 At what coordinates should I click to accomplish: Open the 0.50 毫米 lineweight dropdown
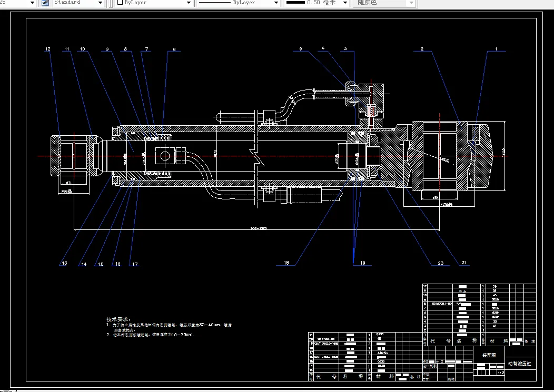(316, 3)
